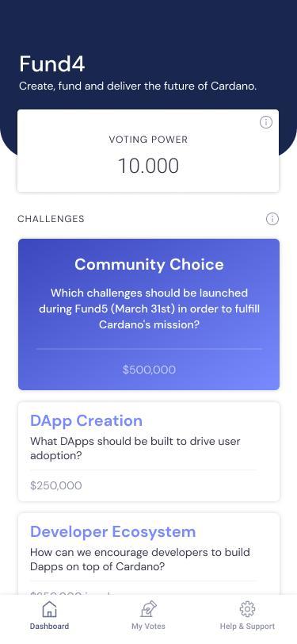Image resolution: width=297 pixels, height=644 pixels.
Task: Open the Community Choice challenge card
Action: coord(149,314)
